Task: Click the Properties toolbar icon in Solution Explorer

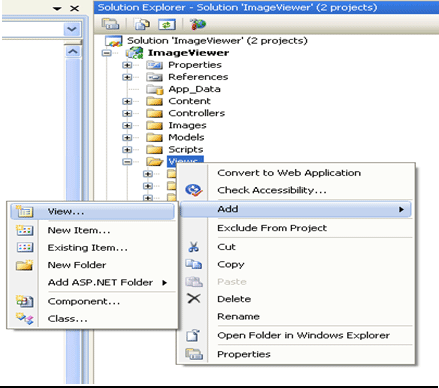Action: click(x=110, y=24)
